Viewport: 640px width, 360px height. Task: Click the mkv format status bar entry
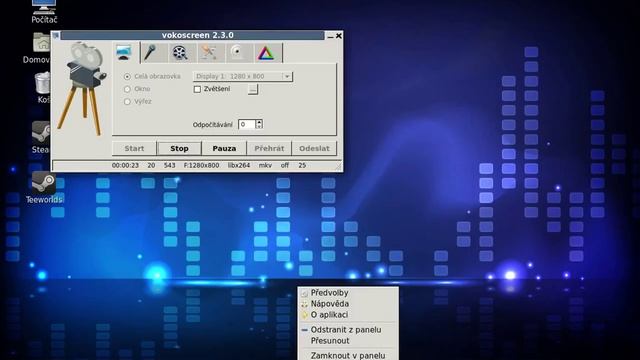[x=265, y=165]
